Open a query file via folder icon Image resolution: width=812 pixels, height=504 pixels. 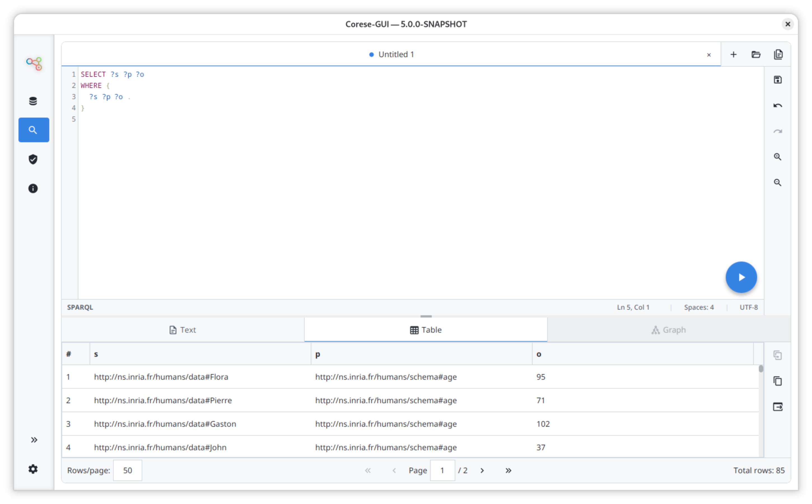point(756,54)
